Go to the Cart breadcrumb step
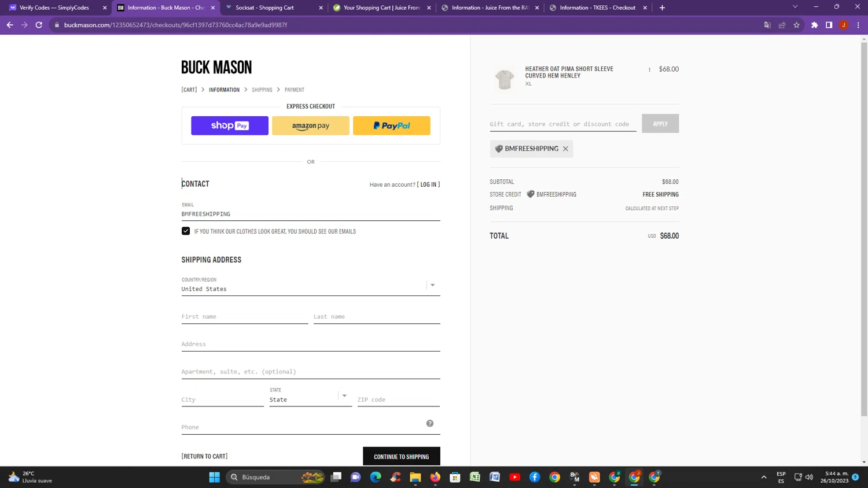 click(189, 90)
